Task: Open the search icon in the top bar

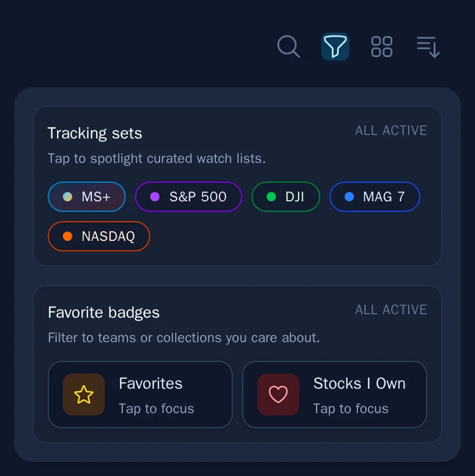Action: pos(289,47)
